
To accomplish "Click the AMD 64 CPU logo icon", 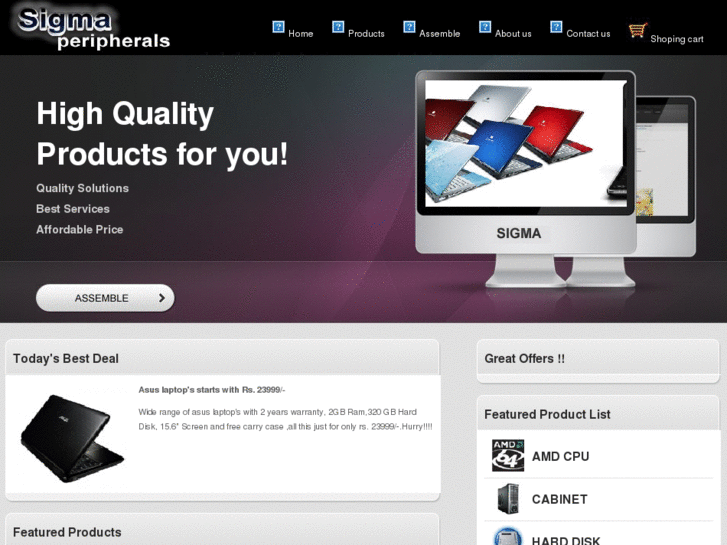I will pos(508,455).
